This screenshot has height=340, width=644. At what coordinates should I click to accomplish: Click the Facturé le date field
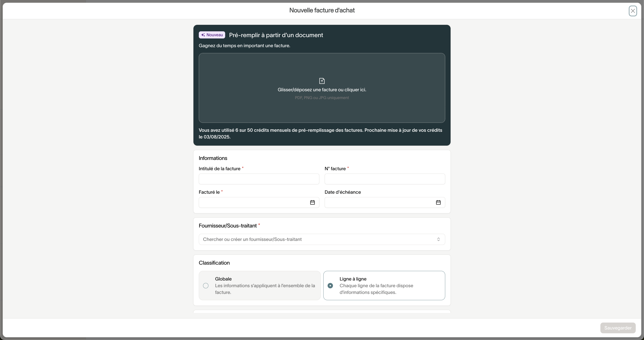[259, 202]
